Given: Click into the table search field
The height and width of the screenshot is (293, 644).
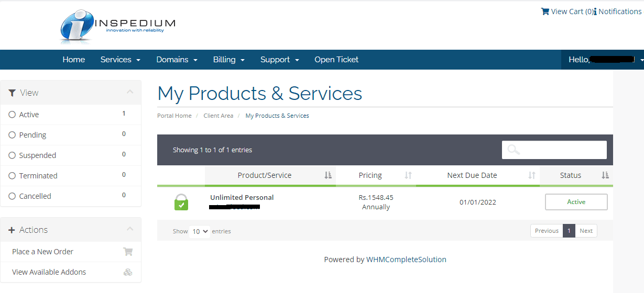Looking at the screenshot, I should point(554,150).
